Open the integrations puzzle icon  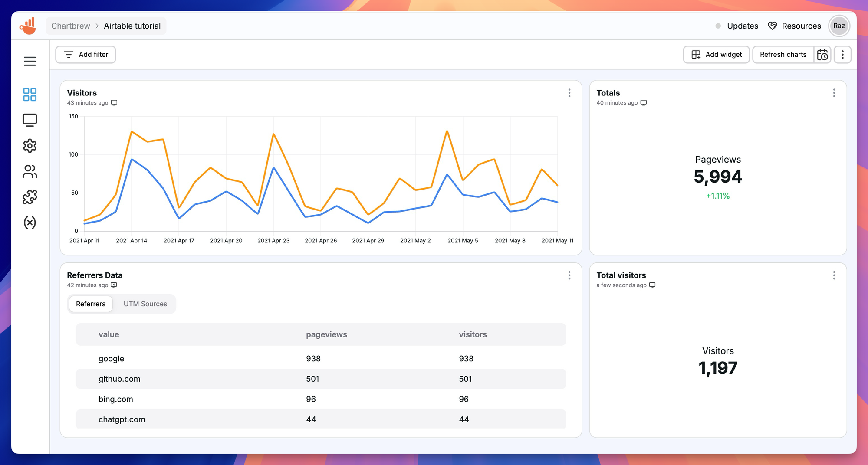click(30, 197)
